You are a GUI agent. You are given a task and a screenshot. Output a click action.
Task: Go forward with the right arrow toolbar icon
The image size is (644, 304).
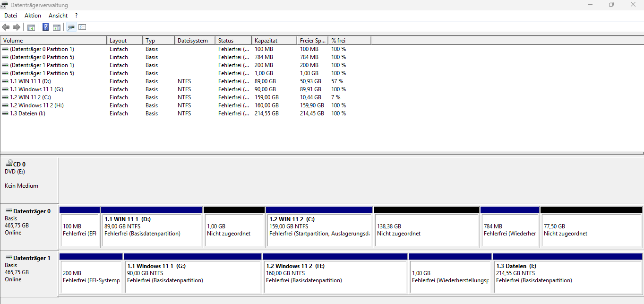tap(17, 27)
